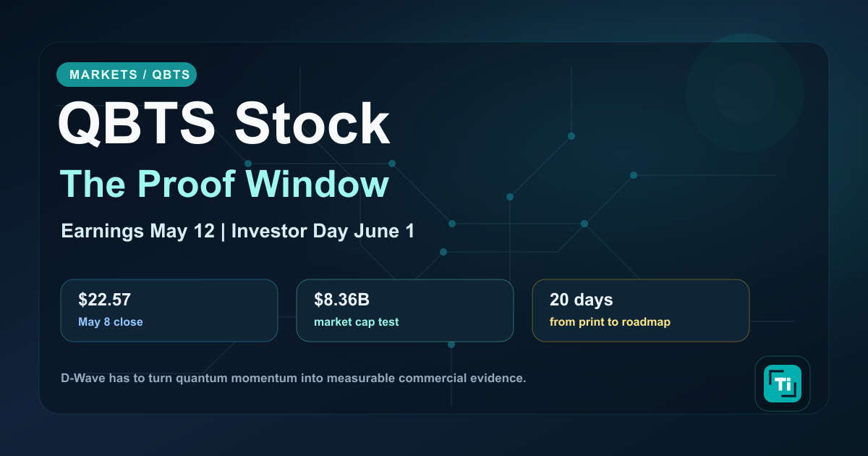Select the $22.57 price value
The image size is (868, 456).
[105, 300]
